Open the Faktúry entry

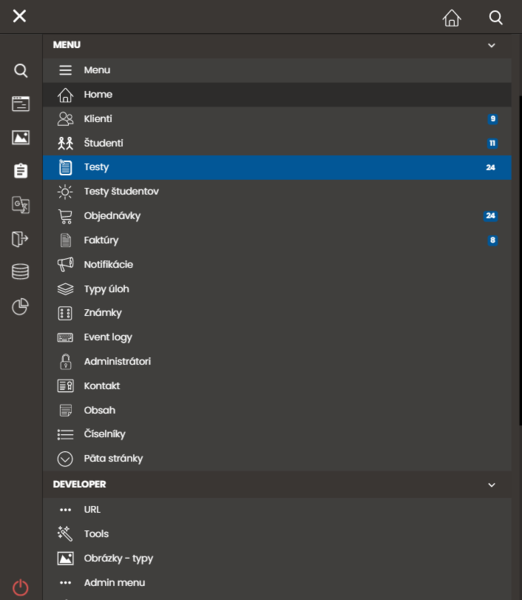point(277,240)
